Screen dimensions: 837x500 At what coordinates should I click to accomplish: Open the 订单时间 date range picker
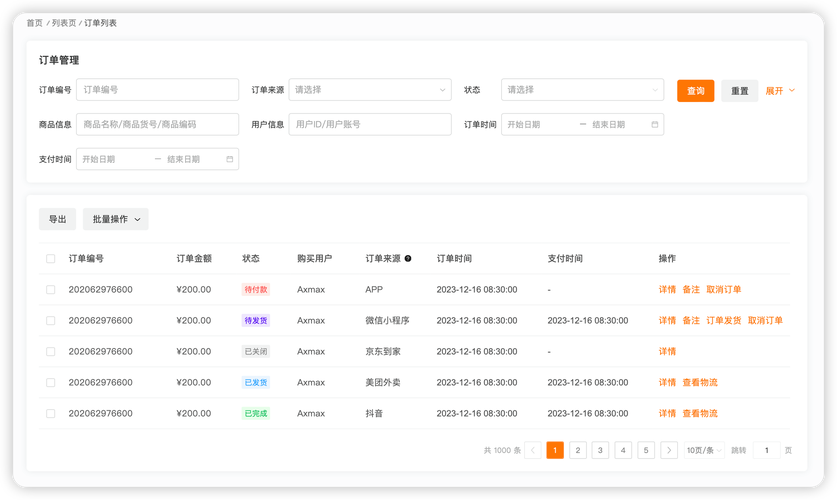click(x=582, y=124)
